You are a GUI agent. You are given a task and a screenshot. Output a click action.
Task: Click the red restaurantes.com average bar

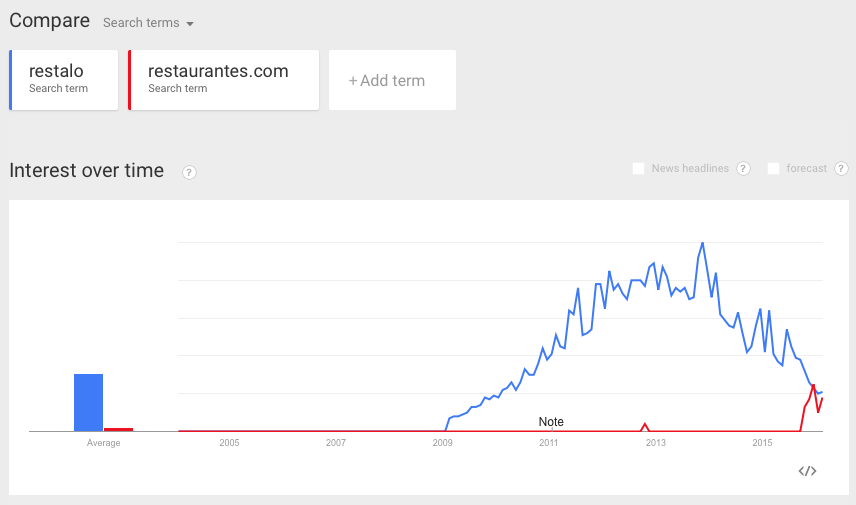pos(119,429)
